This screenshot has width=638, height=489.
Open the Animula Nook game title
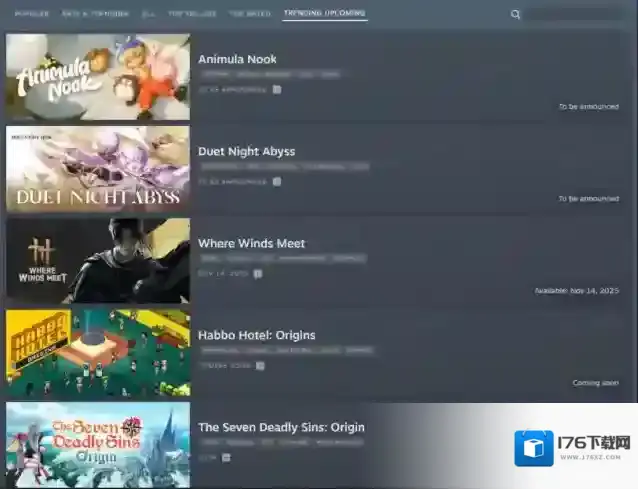(x=237, y=59)
